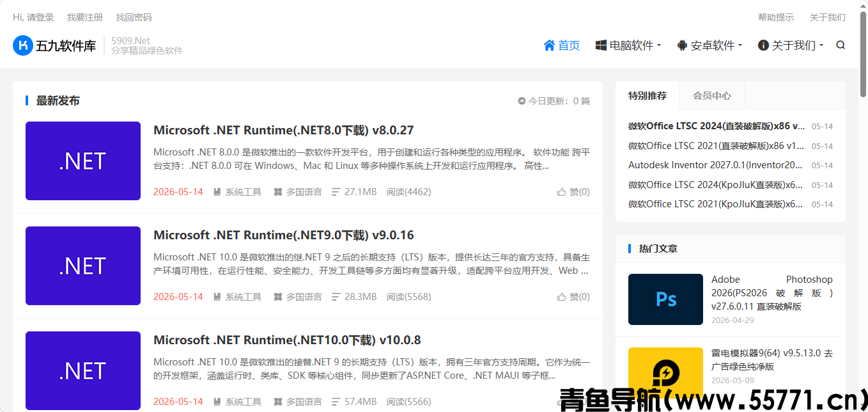Click 阅读(4462) read count
The image size is (868, 412).
(409, 192)
